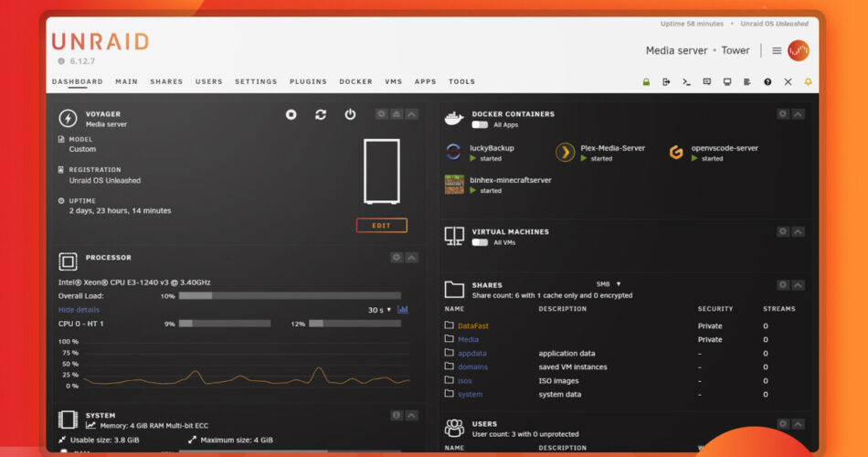This screenshot has width=868, height=457.
Task: Click the Reboot server icon
Action: coord(321,114)
